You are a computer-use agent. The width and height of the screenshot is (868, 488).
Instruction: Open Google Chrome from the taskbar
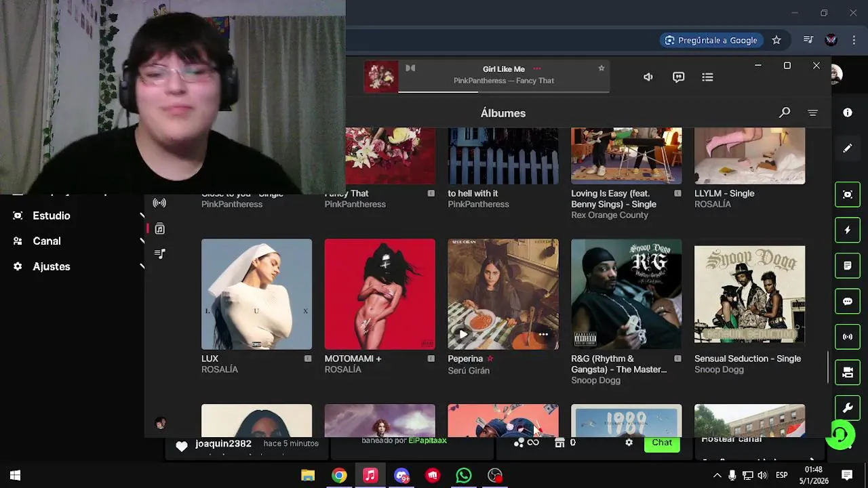(x=339, y=476)
